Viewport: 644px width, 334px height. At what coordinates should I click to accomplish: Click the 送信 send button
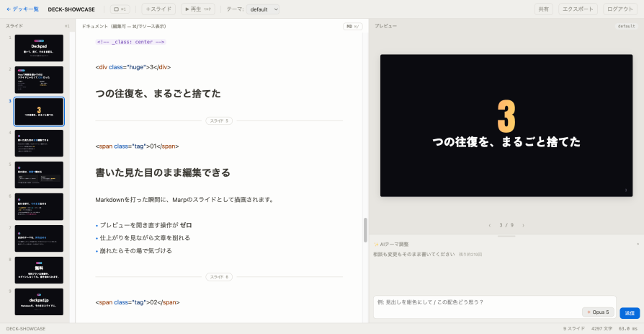click(x=630, y=313)
